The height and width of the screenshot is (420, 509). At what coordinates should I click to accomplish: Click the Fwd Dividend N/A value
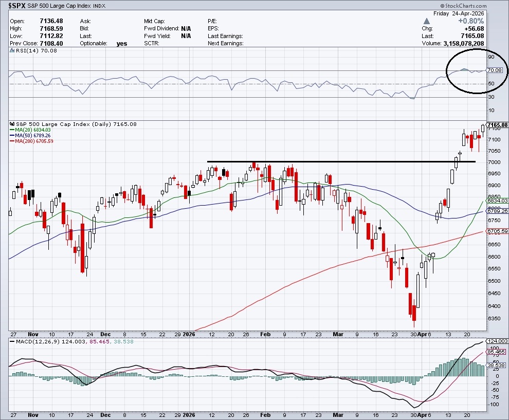(x=186, y=29)
